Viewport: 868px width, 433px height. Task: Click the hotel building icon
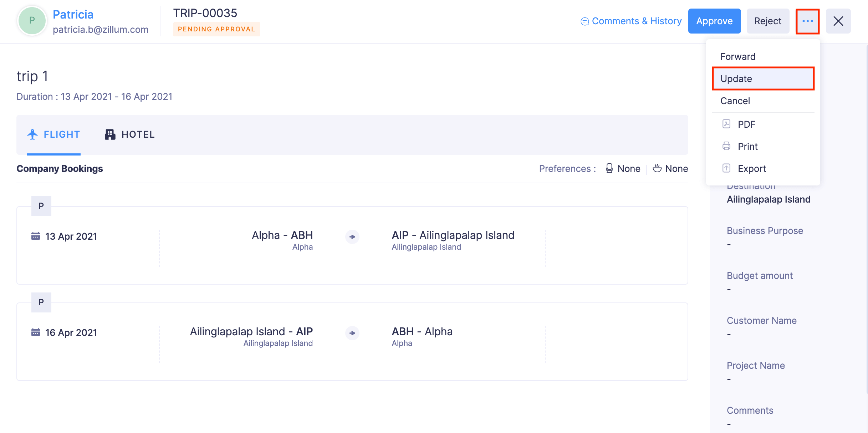(x=110, y=134)
